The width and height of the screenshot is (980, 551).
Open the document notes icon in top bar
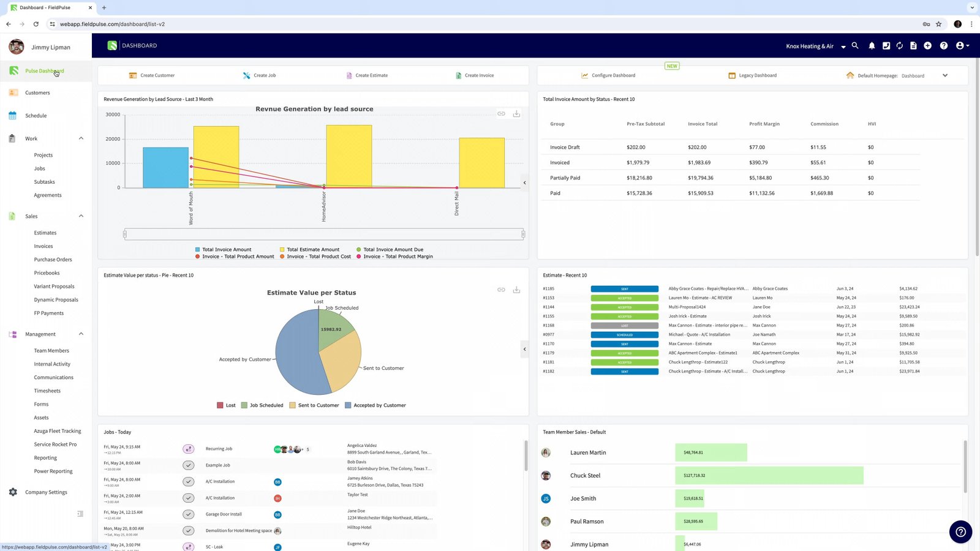(913, 45)
